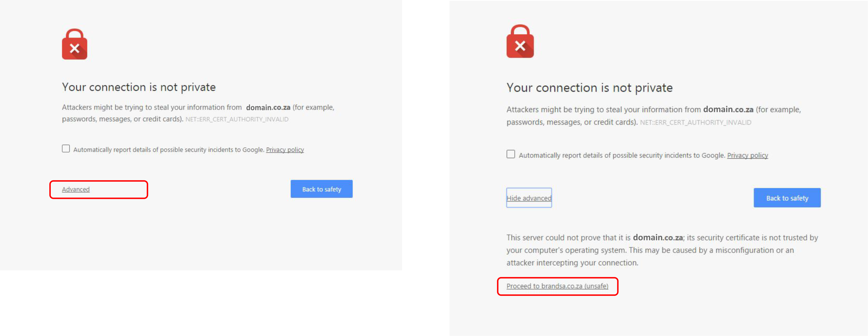The height and width of the screenshot is (336, 868).
Task: Click the red lock icon above the Advanced link page
Action: [74, 44]
